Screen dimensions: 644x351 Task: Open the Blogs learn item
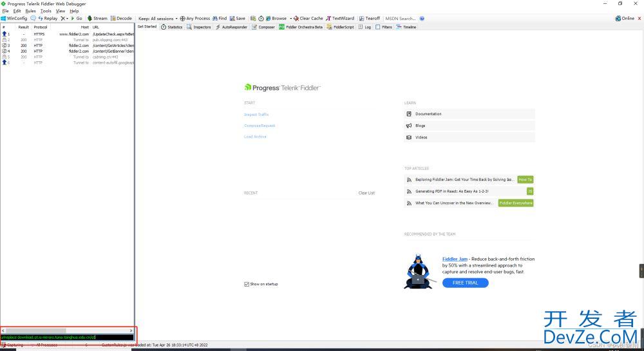(x=469, y=126)
